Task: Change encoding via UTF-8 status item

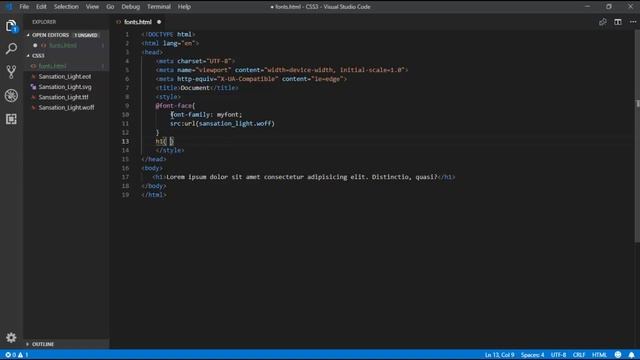Action: click(x=558, y=355)
